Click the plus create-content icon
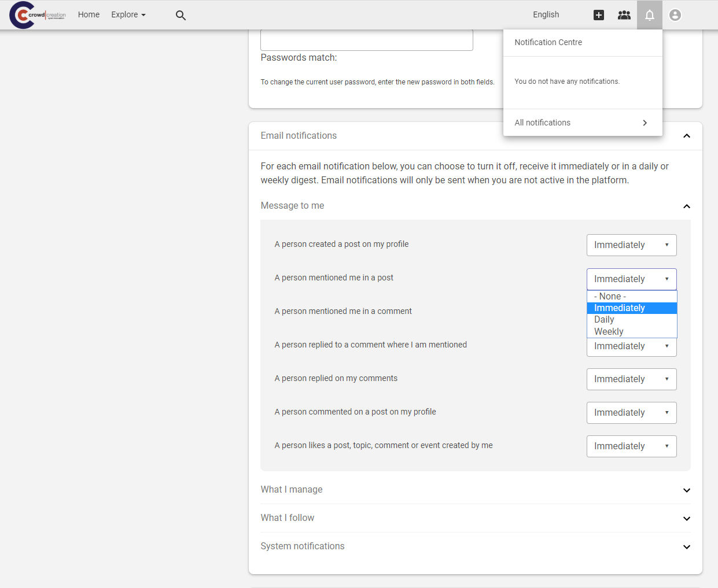The width and height of the screenshot is (718, 588). pos(599,15)
